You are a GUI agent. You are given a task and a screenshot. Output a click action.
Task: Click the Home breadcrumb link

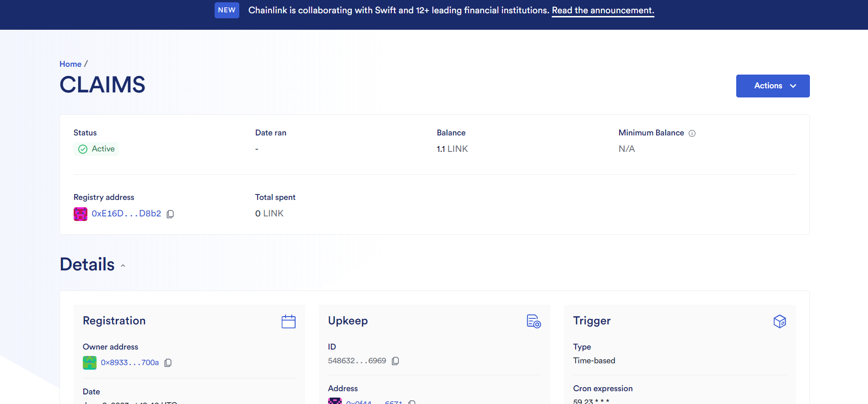[70, 64]
